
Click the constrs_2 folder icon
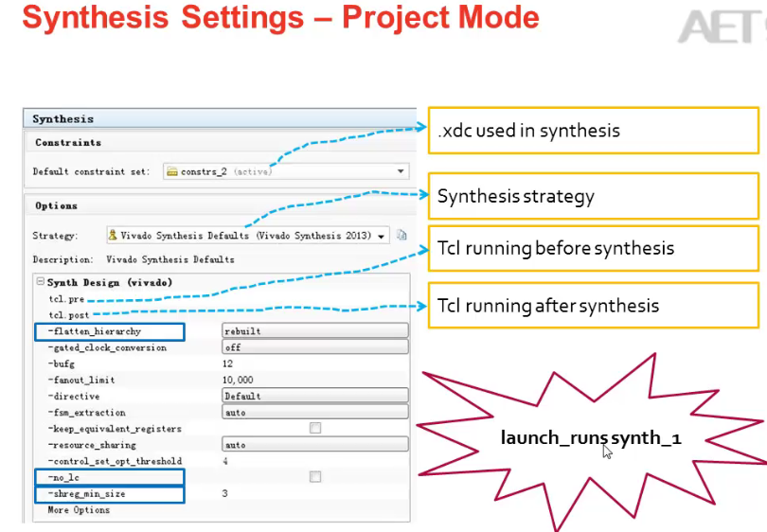(x=172, y=171)
